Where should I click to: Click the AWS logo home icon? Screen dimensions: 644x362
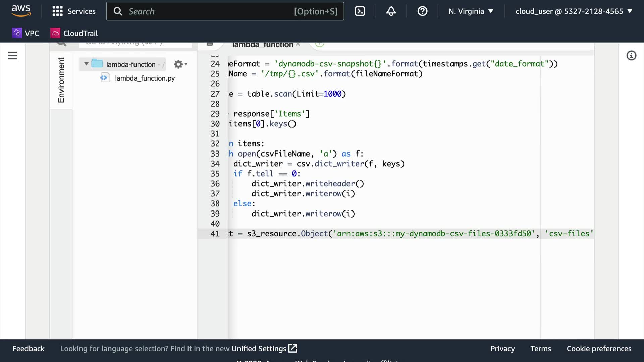click(x=21, y=11)
